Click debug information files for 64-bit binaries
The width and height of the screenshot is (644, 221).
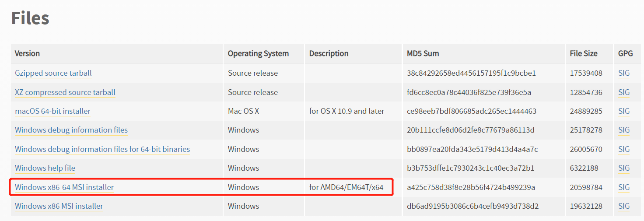click(102, 149)
